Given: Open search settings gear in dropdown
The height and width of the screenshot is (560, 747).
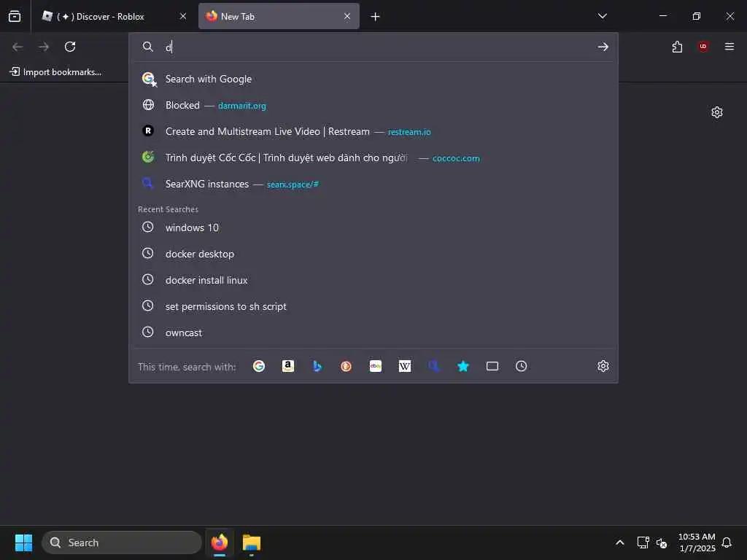Looking at the screenshot, I should tap(603, 366).
